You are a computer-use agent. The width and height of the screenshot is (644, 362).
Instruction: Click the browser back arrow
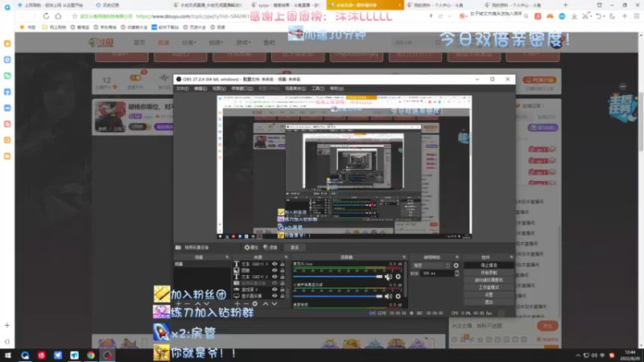click(x=23, y=16)
